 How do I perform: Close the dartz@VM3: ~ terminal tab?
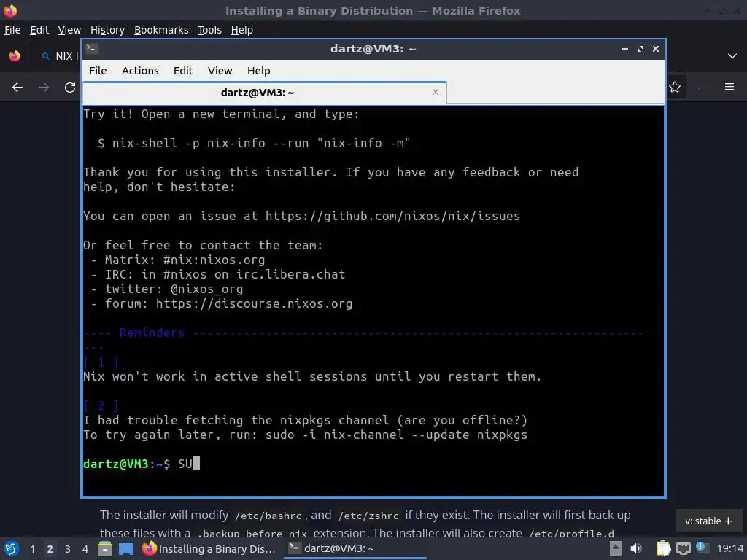[436, 92]
